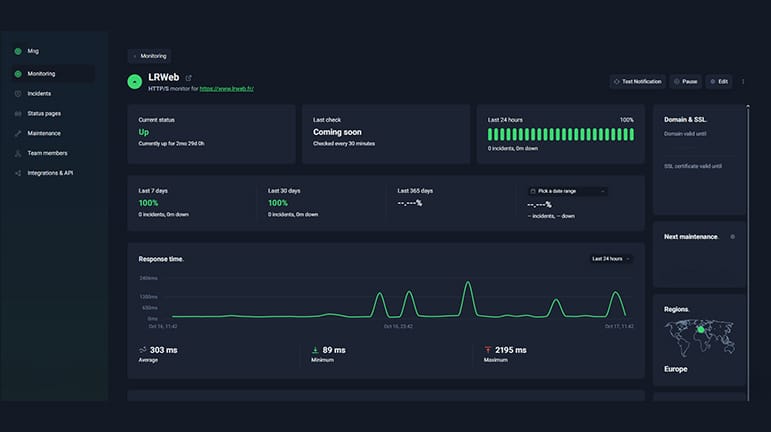This screenshot has height=432, width=771.
Task: Click the Maintenance wrench icon
Action: pos(18,133)
